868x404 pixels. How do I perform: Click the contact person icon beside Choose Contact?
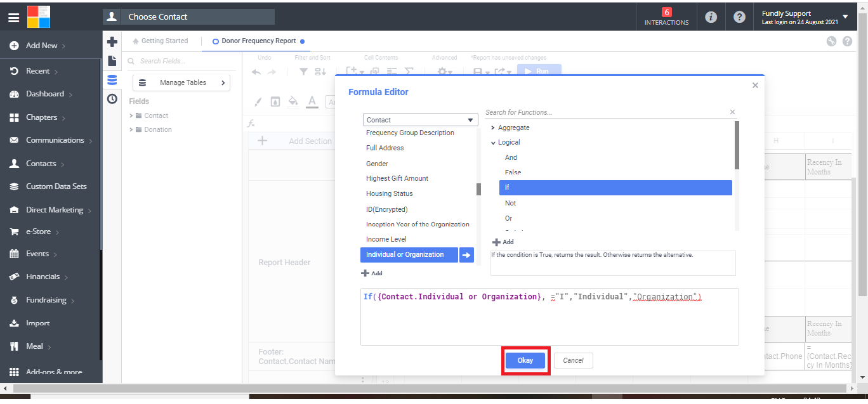[112, 17]
